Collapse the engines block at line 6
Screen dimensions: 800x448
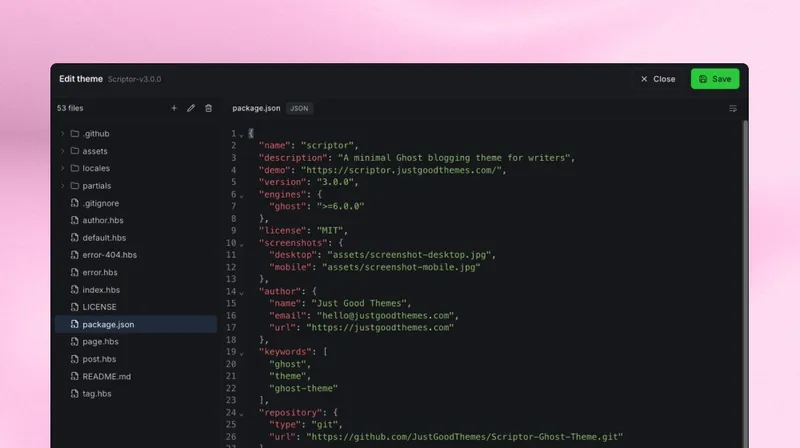point(241,196)
